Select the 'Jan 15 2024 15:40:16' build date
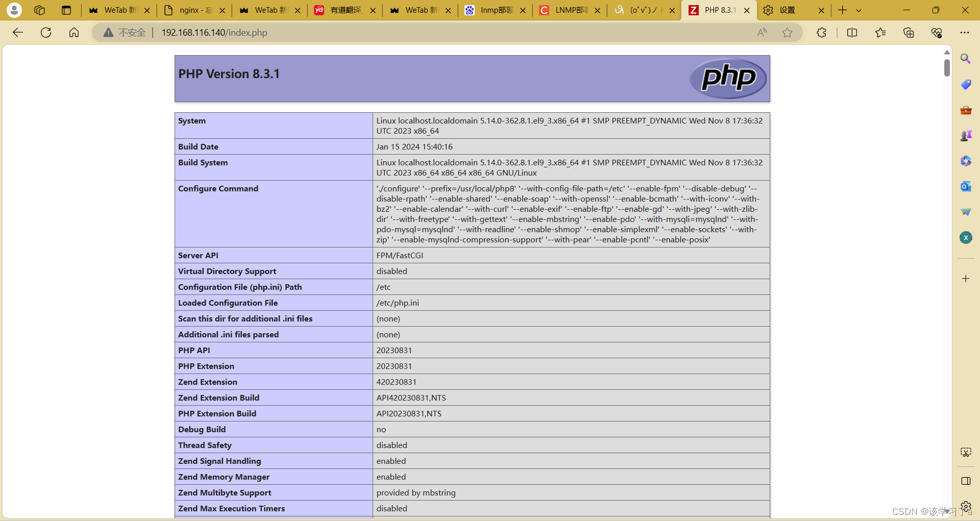The height and width of the screenshot is (521, 980). (414, 146)
